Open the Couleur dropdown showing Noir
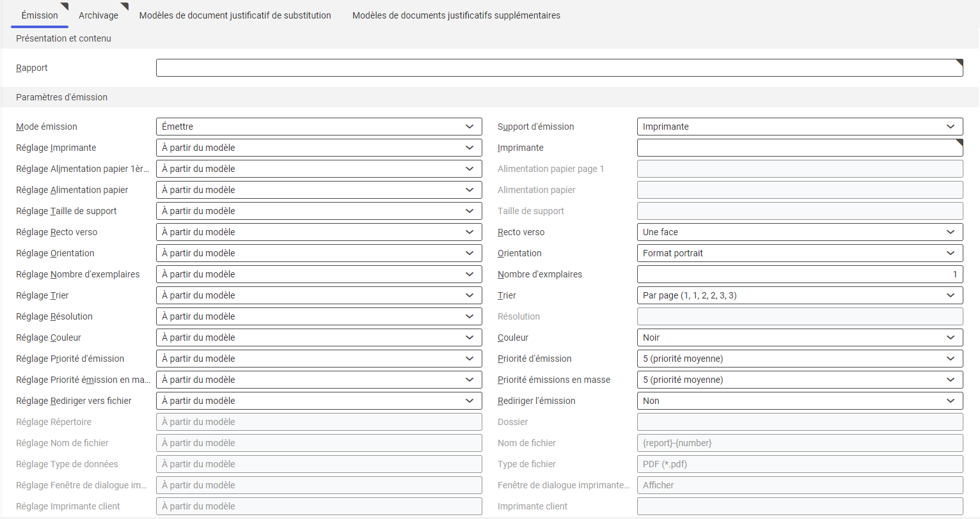Image resolution: width=980 pixels, height=519 pixels. point(800,337)
